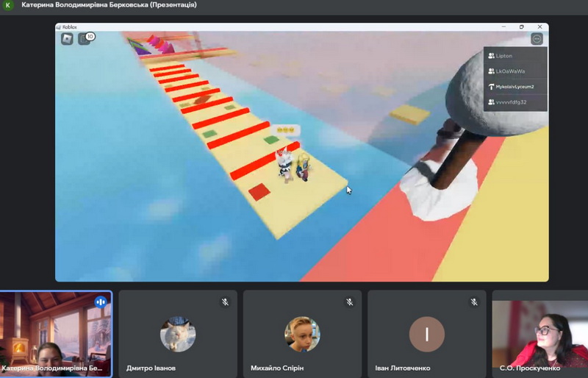Viewport: 588px width, 378px height.
Task: Click Михайло Спірін's muted microphone icon
Action: pos(350,302)
